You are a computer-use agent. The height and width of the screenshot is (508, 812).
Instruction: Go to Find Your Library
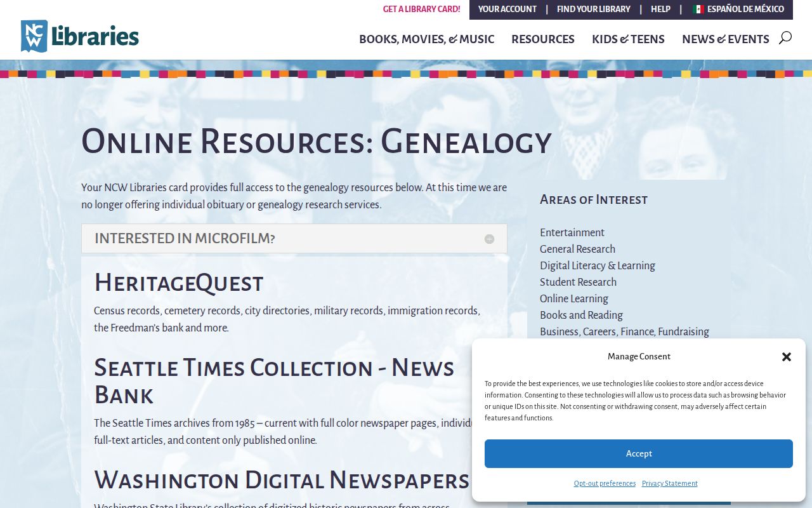(594, 10)
